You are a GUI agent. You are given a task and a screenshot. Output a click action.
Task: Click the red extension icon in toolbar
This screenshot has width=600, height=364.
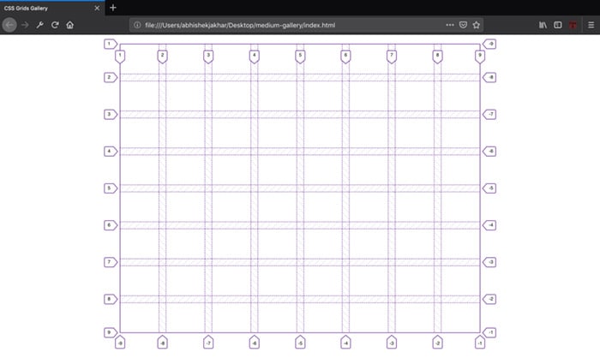pyautogui.click(x=573, y=25)
